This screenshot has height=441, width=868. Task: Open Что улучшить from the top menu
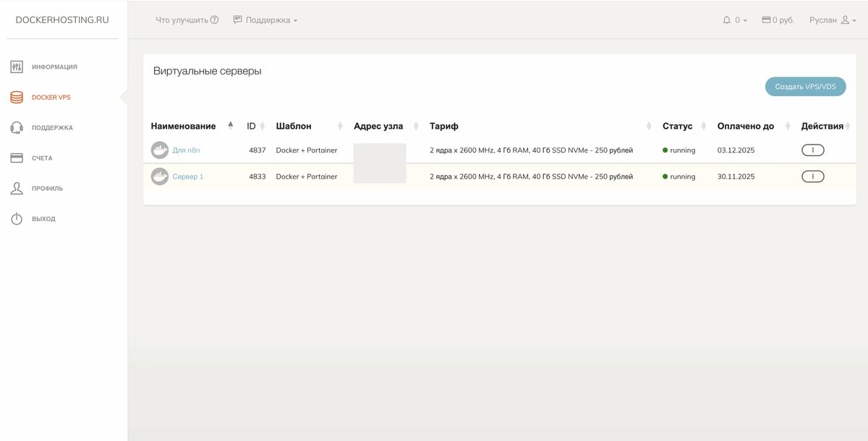coord(185,20)
